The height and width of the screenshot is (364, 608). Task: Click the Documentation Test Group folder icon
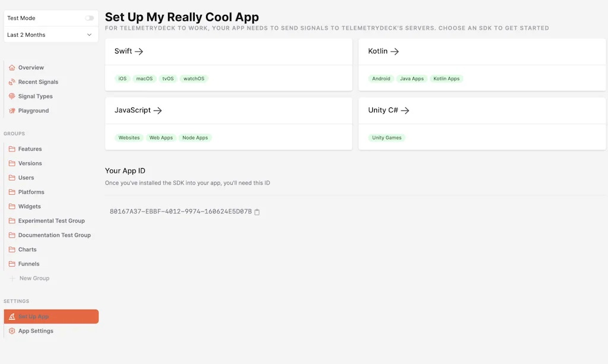point(12,235)
